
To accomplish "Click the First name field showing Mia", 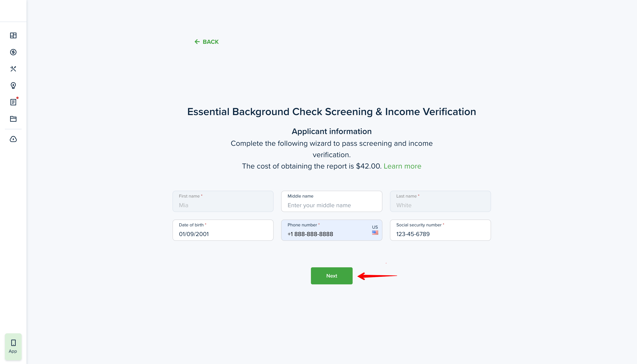I will 223,205.
